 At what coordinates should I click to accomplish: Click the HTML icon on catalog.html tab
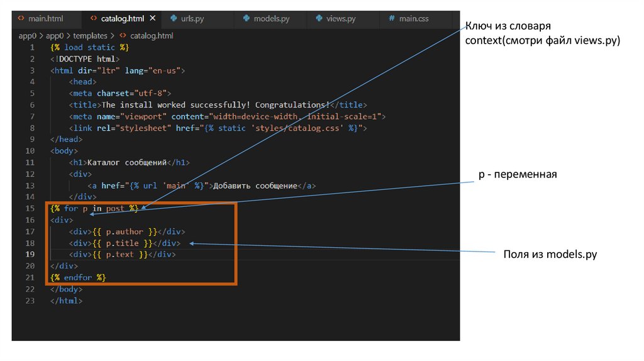pos(94,18)
